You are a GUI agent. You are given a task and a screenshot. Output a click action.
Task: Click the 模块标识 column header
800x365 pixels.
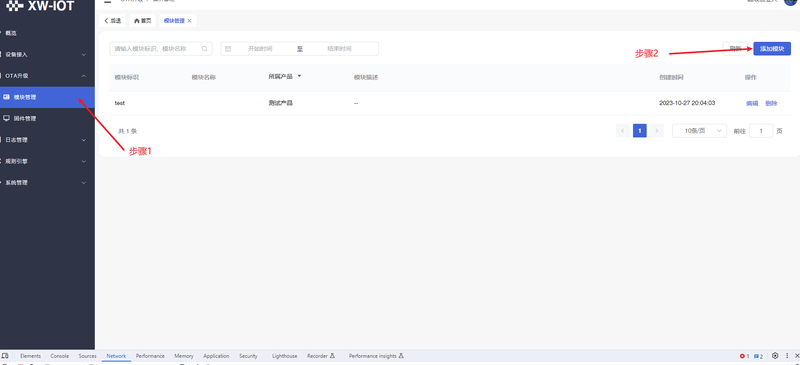[127, 78]
